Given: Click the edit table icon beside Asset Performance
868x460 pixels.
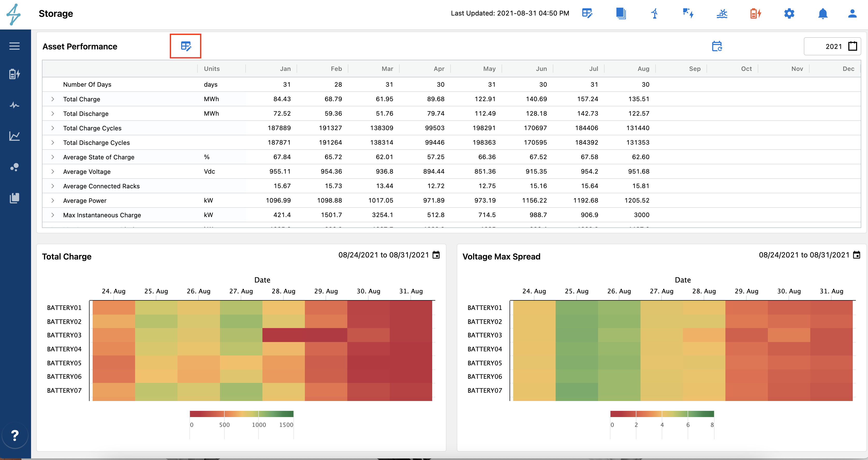Looking at the screenshot, I should tap(186, 46).
